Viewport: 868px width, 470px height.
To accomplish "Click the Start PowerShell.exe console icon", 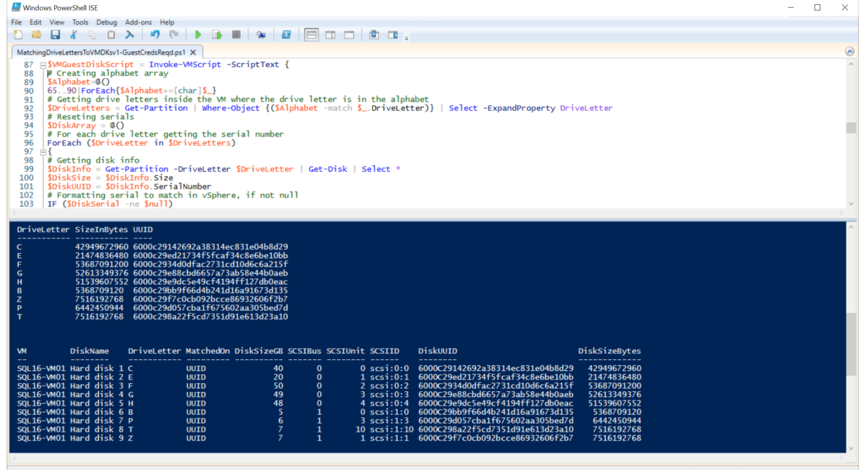I will (287, 34).
